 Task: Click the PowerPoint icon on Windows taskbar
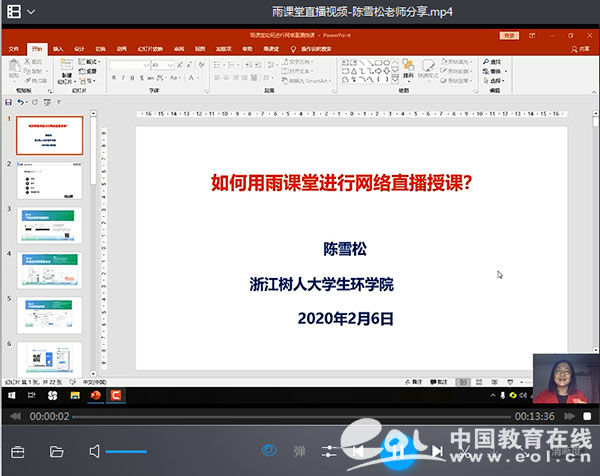coord(96,395)
